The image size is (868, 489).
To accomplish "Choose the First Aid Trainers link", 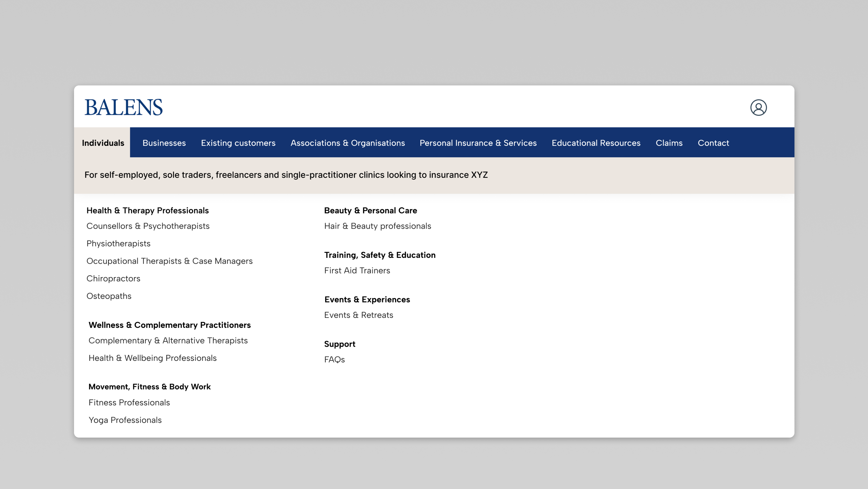I will (x=357, y=270).
